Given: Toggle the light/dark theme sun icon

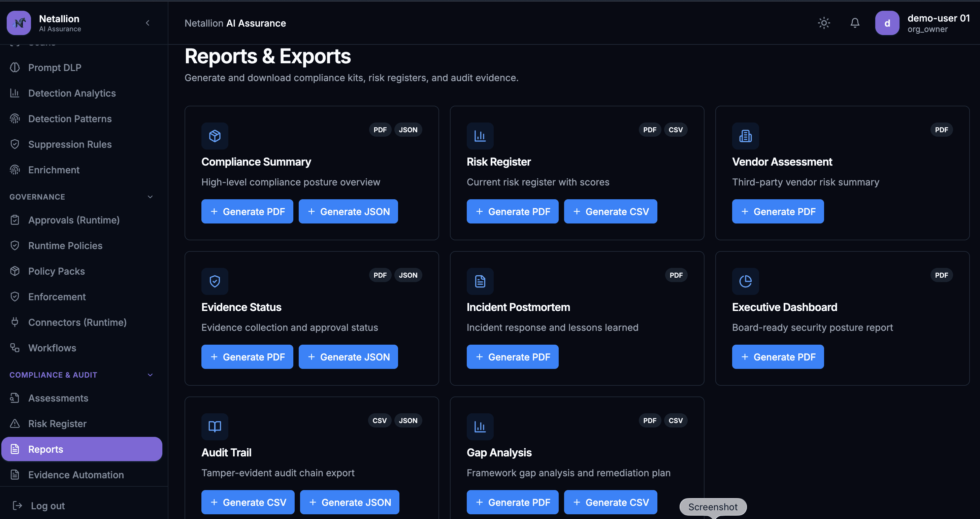Looking at the screenshot, I should [x=824, y=23].
